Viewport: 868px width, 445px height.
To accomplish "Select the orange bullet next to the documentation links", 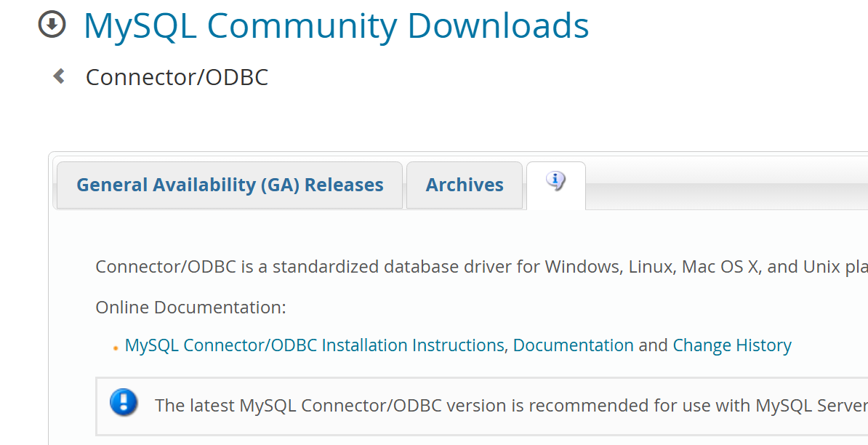I will coord(115,347).
